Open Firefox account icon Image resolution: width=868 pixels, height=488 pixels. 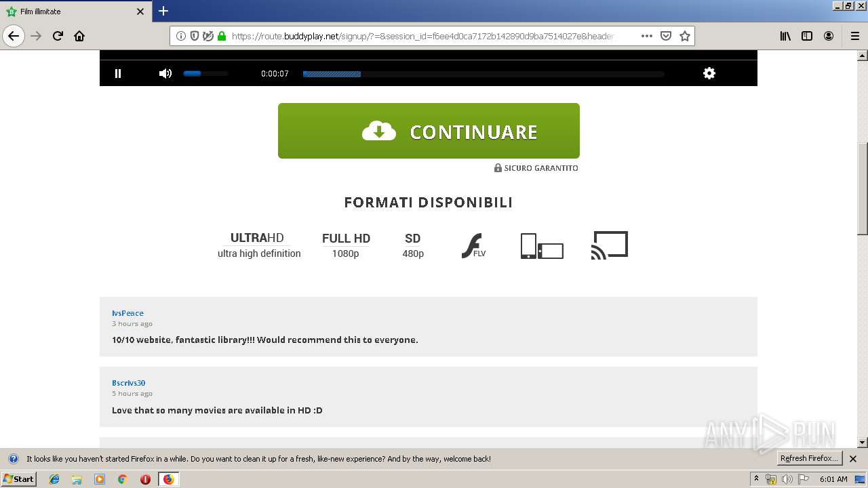[829, 36]
